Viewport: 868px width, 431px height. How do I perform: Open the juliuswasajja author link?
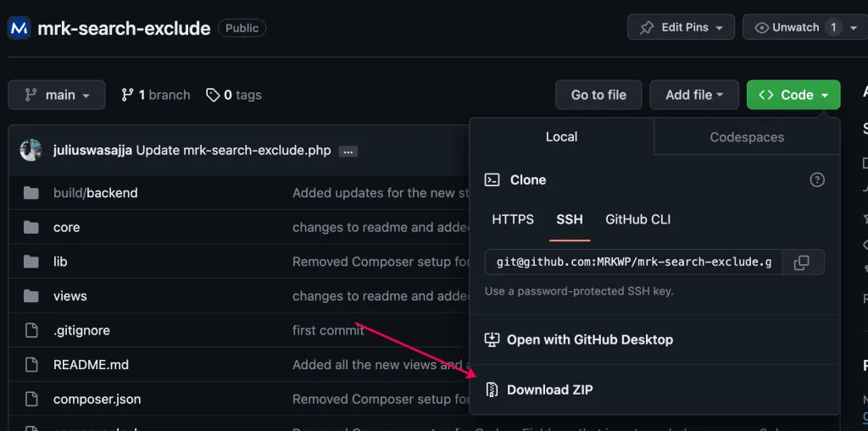point(92,151)
